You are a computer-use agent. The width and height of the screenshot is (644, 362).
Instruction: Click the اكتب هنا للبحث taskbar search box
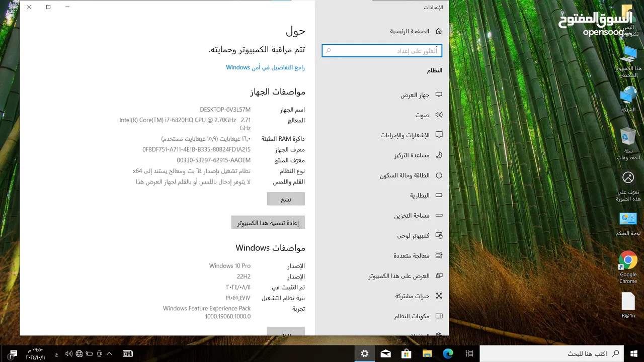552,354
